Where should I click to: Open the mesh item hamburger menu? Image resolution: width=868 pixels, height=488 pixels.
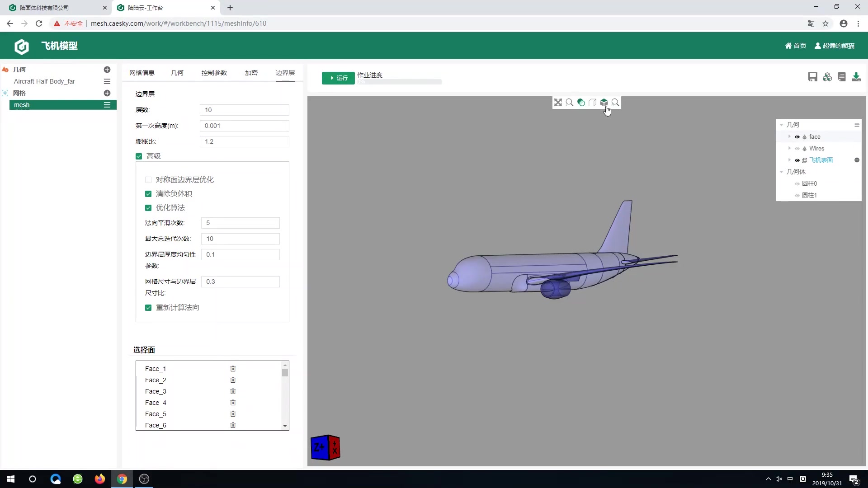(x=107, y=105)
